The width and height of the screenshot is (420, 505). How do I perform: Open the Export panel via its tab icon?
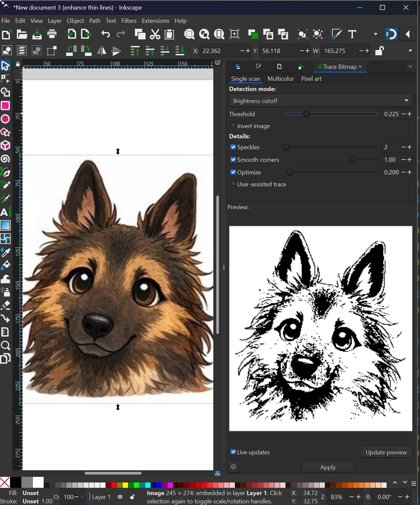point(279,67)
